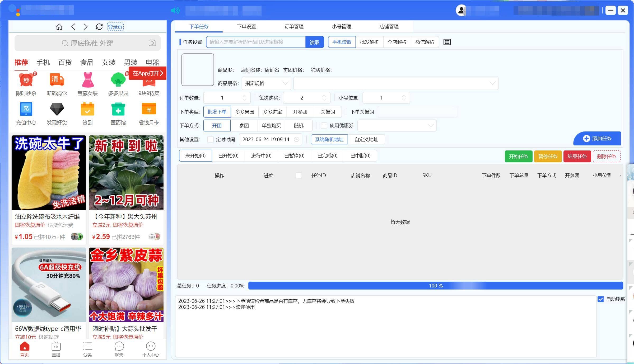Click the user avatar icon
This screenshot has width=634, height=364.
[461, 11]
